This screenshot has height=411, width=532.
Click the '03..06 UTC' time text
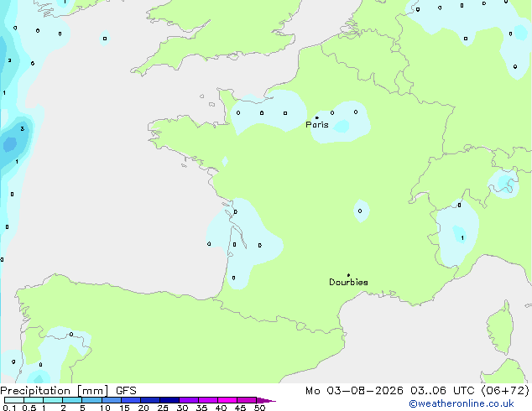(x=442, y=391)
